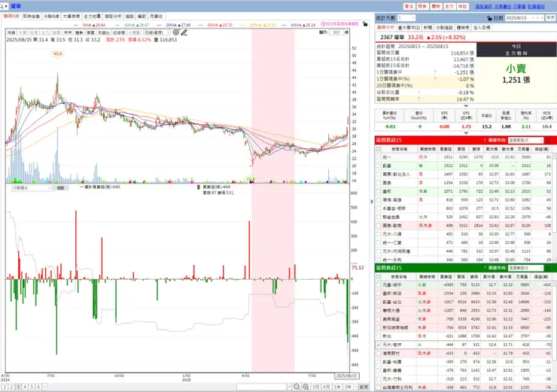This screenshot has height=392, width=557.
Task: Click the bottom search input box
Action: click(261, 387)
